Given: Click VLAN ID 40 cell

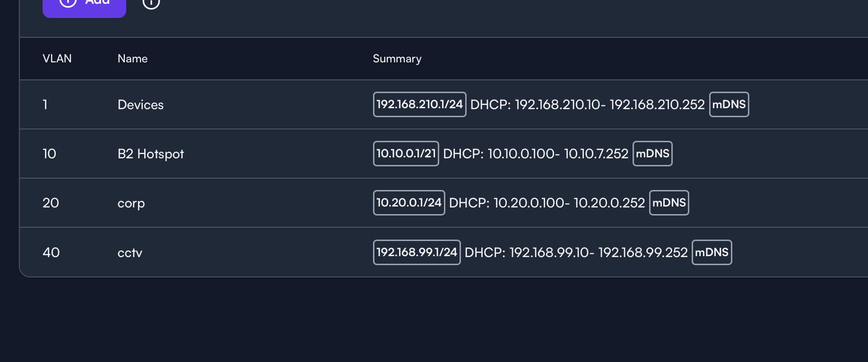Looking at the screenshot, I should pos(51,253).
